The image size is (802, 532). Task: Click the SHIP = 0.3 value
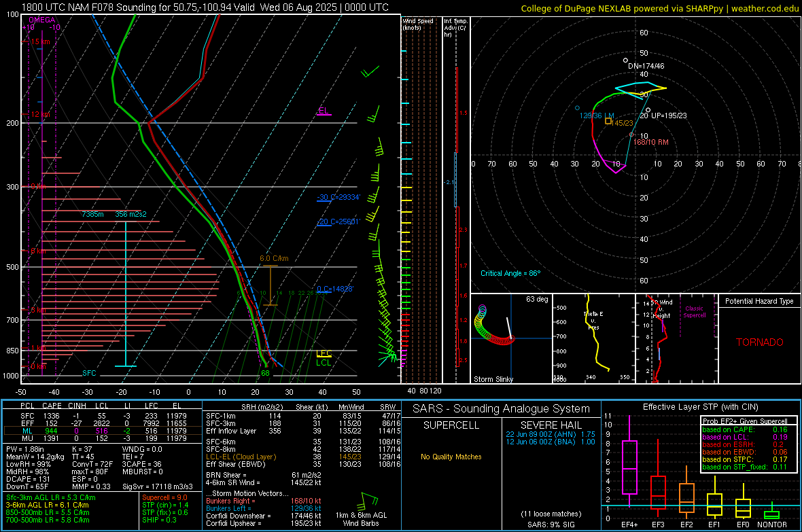tap(159, 520)
